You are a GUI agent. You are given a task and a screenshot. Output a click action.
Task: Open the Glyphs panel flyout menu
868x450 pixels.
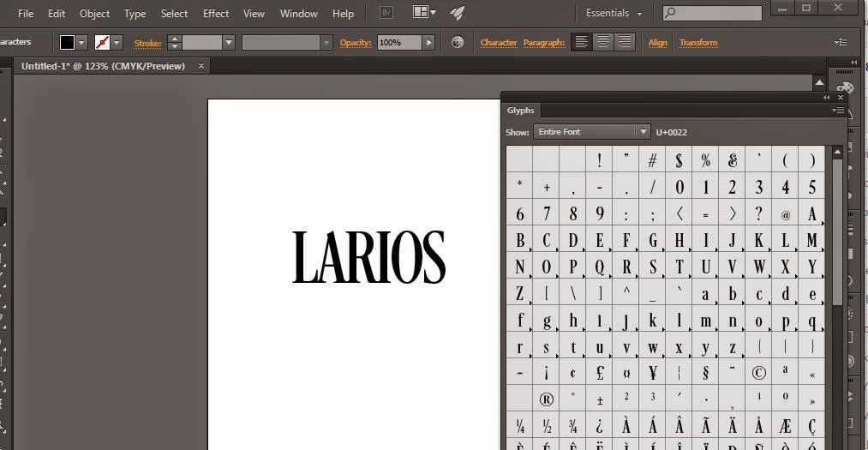837,111
